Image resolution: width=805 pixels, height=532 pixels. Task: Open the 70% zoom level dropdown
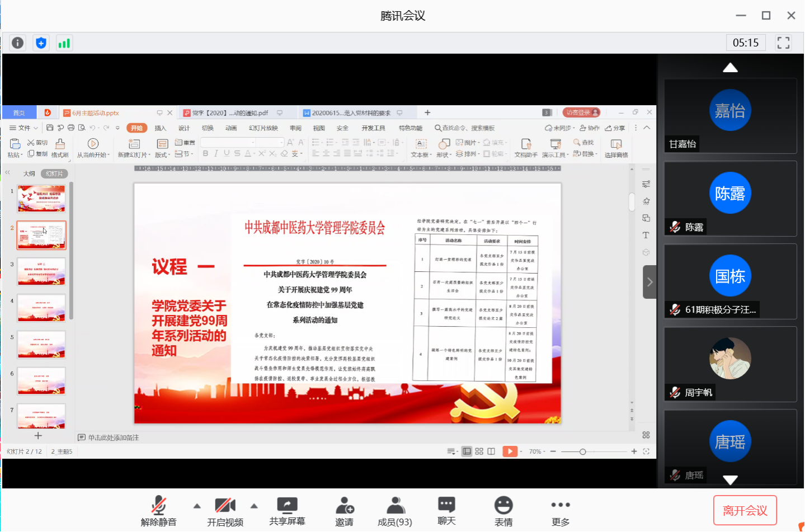pyautogui.click(x=536, y=451)
